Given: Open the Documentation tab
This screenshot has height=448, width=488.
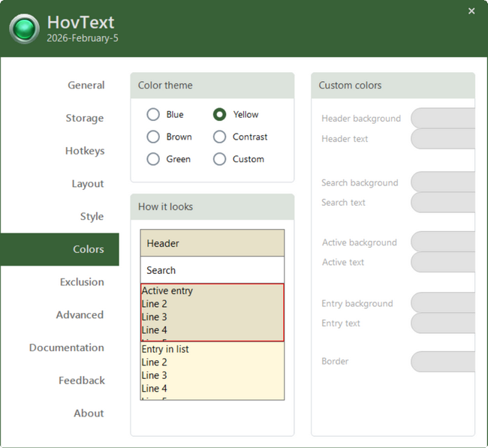Looking at the screenshot, I should coord(66,348).
